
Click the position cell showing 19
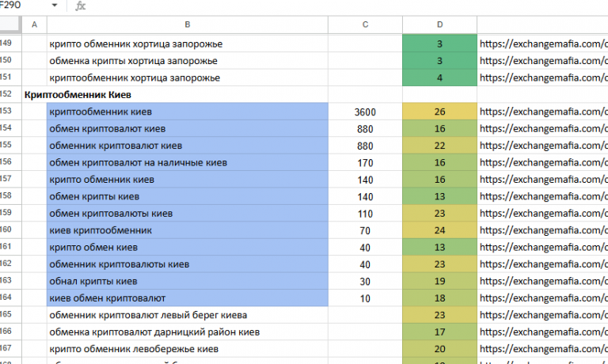[439, 282]
